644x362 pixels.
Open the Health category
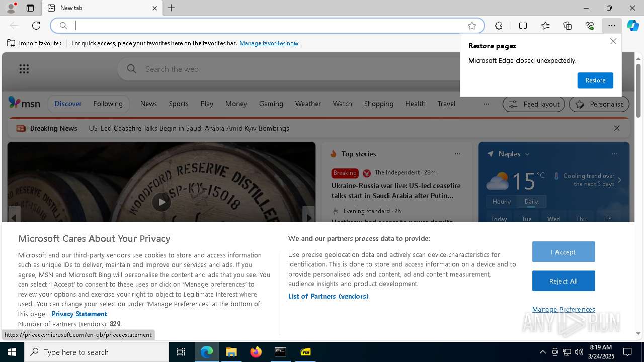415,104
